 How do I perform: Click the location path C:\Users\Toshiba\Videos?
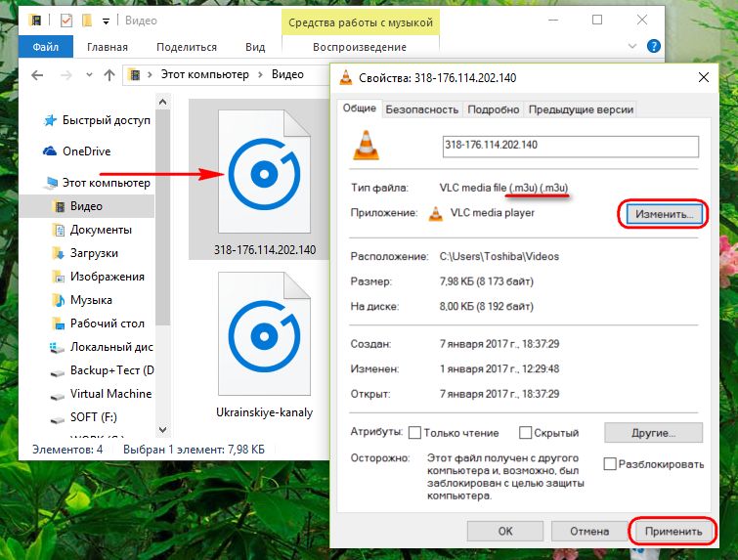point(499,256)
